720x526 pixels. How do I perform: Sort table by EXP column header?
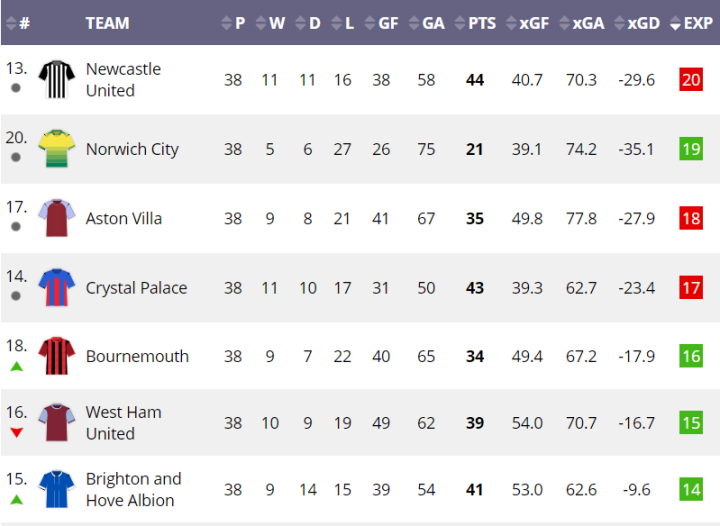[690, 23]
